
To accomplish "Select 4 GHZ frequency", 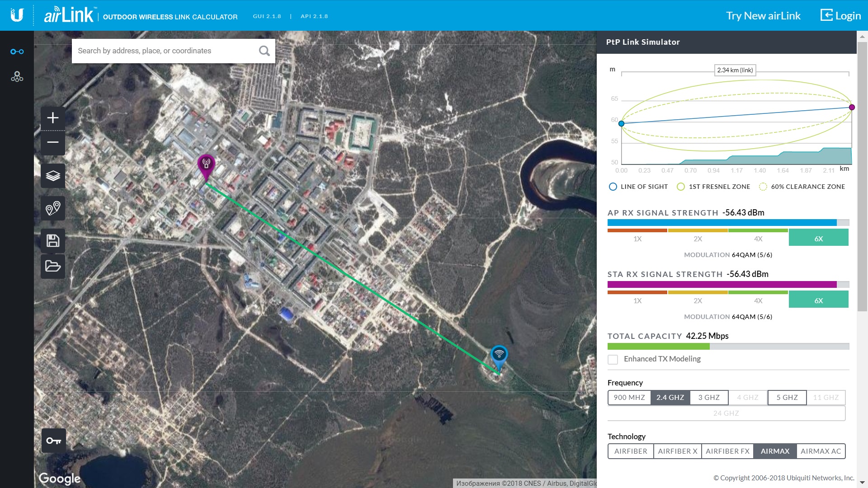I will point(748,398).
